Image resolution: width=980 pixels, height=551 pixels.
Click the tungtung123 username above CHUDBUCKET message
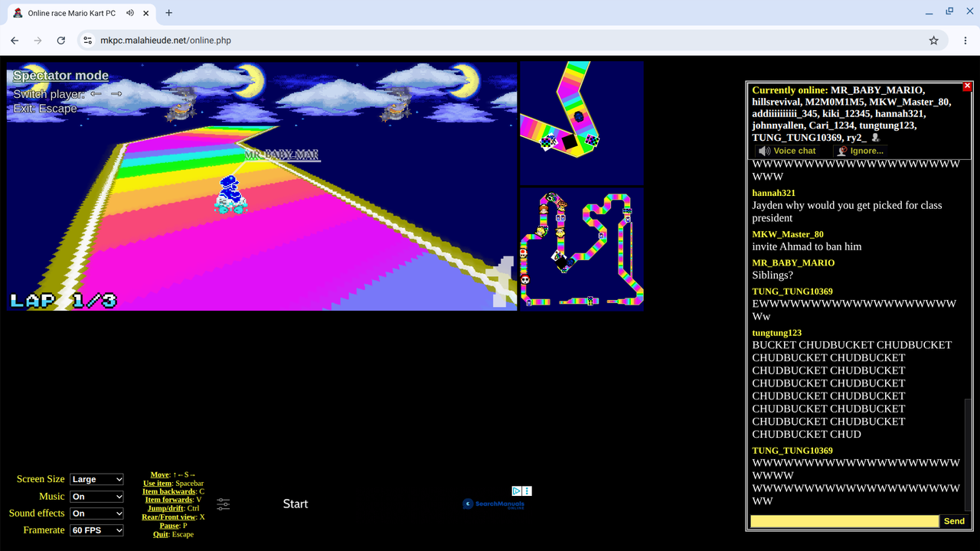[777, 333]
